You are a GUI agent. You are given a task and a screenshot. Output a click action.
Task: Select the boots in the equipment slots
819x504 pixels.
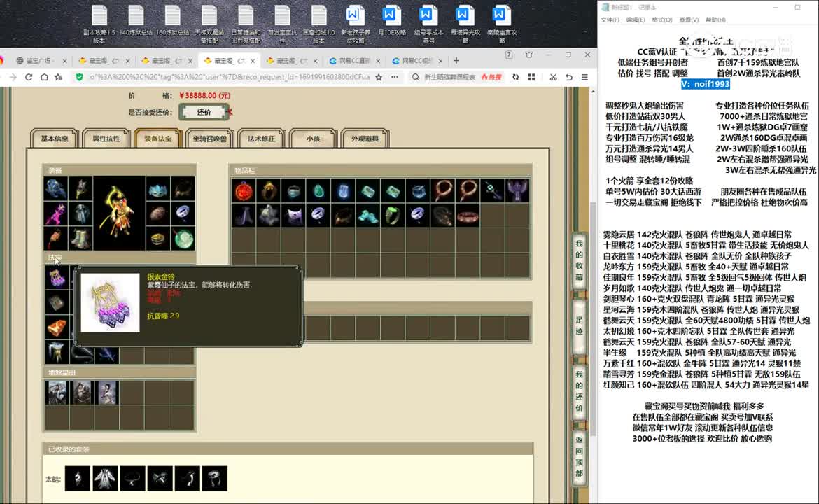pos(81,239)
